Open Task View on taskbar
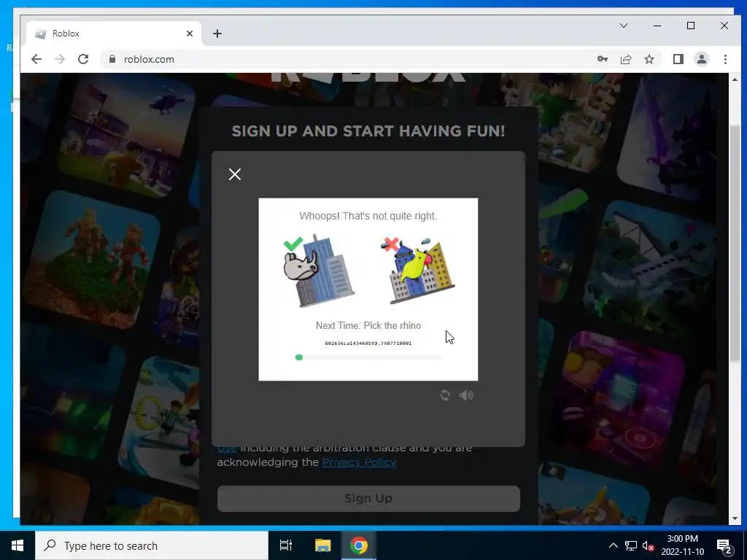Viewport: 747px width, 560px height. (x=286, y=545)
